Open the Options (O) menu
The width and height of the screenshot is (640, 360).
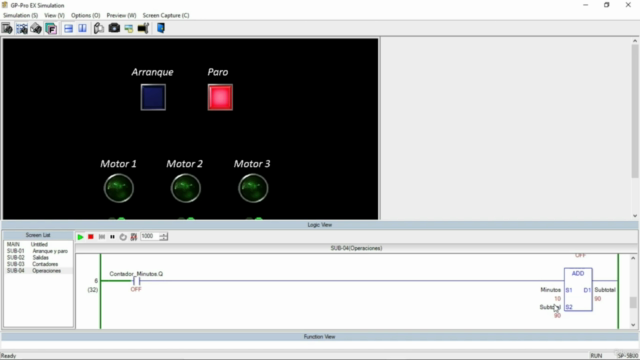[85, 16]
